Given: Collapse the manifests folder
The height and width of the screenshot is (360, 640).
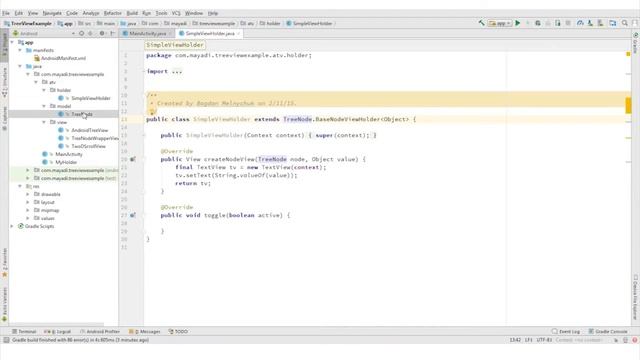Looking at the screenshot, I should click(20, 50).
